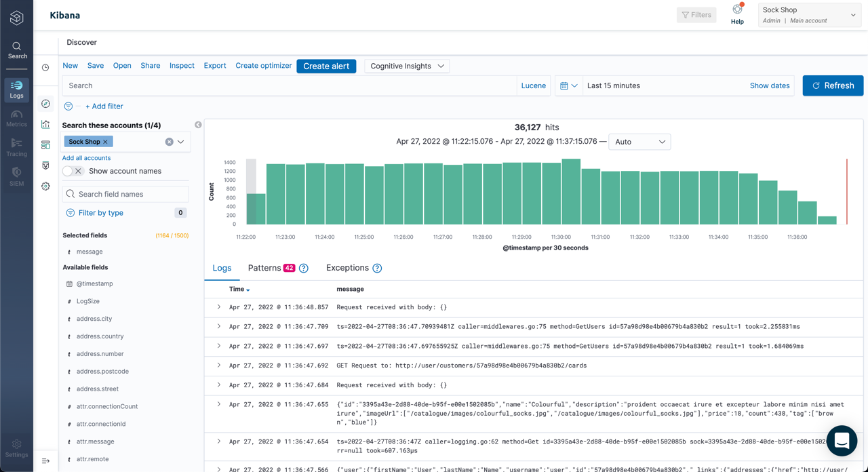Expand log row at 11:36:47.709
The height and width of the screenshot is (472, 868).
point(219,326)
